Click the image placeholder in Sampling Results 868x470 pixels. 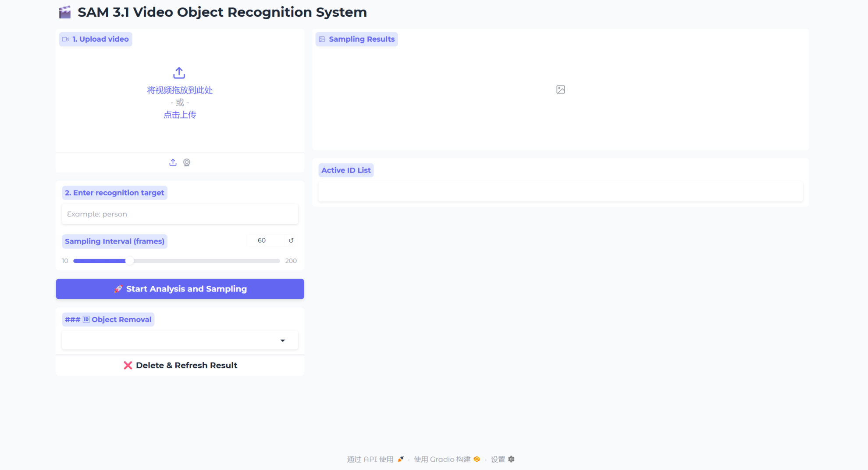tap(560, 90)
